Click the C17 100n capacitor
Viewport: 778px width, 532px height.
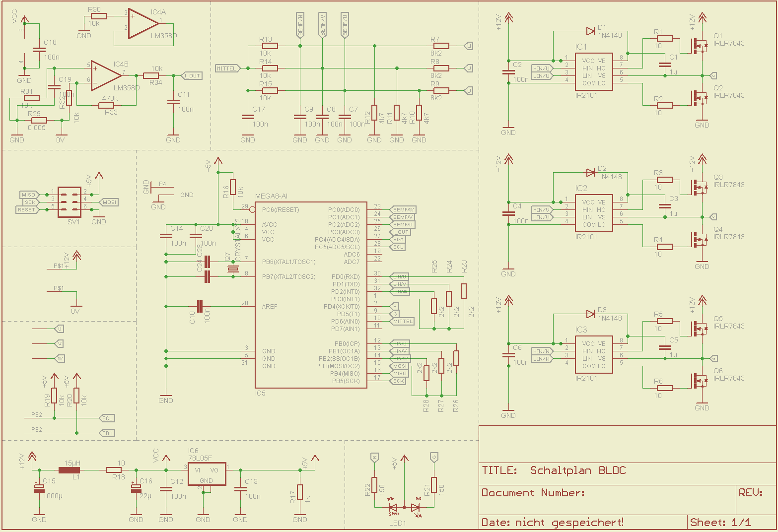248,117
